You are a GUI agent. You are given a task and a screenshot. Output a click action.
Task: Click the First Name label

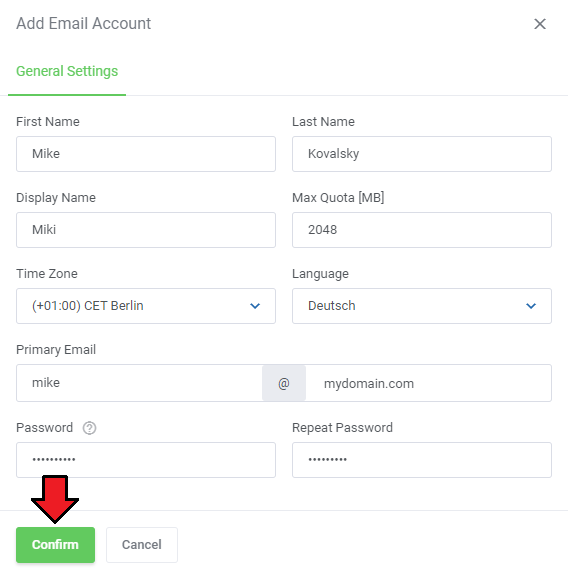pos(48,121)
